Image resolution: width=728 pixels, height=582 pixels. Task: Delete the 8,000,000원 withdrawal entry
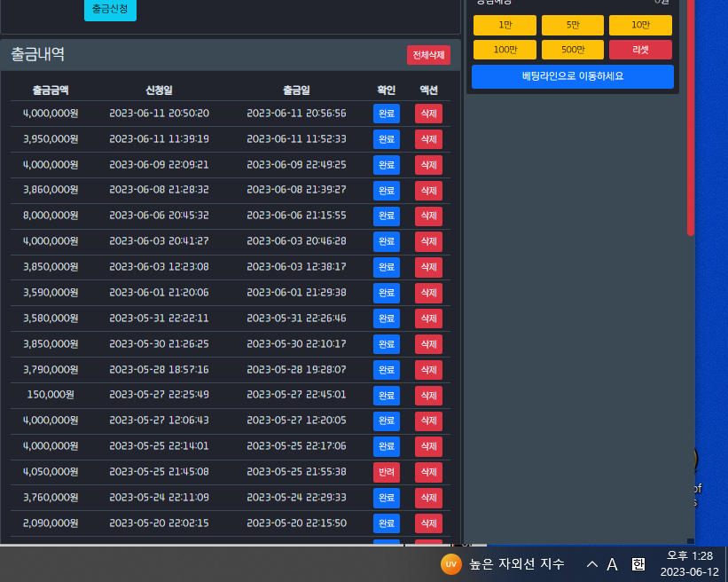(428, 216)
